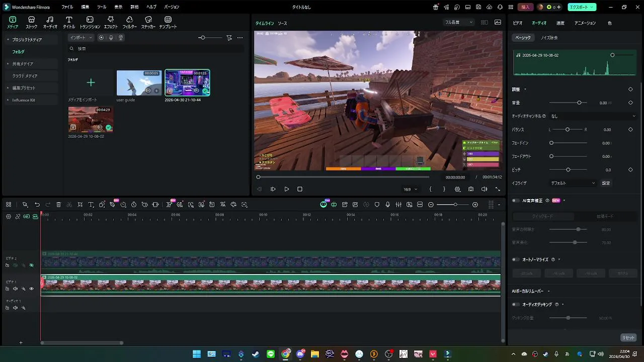Screen dimensions: 644x362
Task: Switch to the ビデオ properties tab
Action: click(x=517, y=23)
